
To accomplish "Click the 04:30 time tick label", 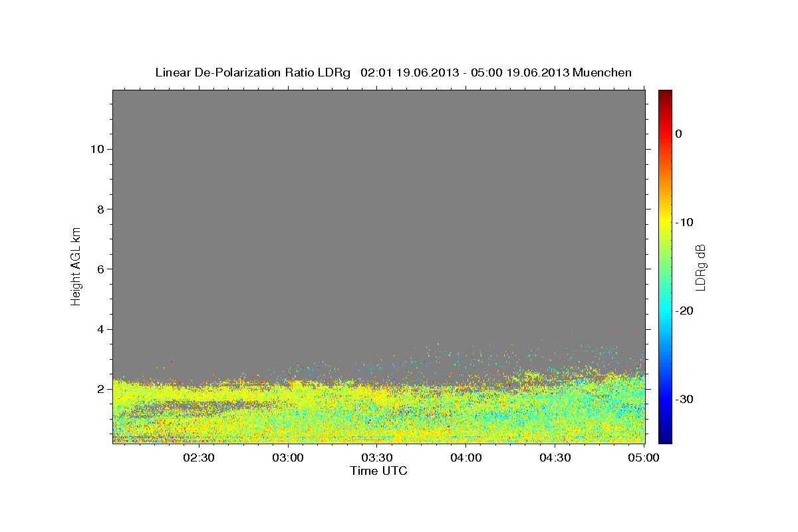I will point(555,458).
